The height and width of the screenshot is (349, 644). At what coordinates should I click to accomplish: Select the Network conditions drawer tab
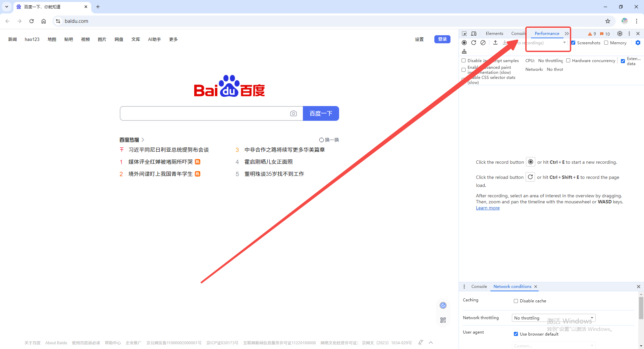click(512, 287)
